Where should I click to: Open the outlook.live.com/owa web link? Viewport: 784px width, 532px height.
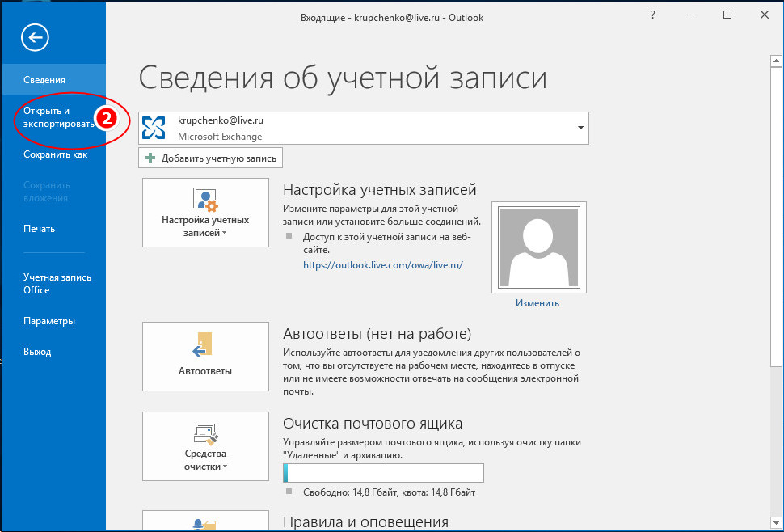(x=382, y=264)
